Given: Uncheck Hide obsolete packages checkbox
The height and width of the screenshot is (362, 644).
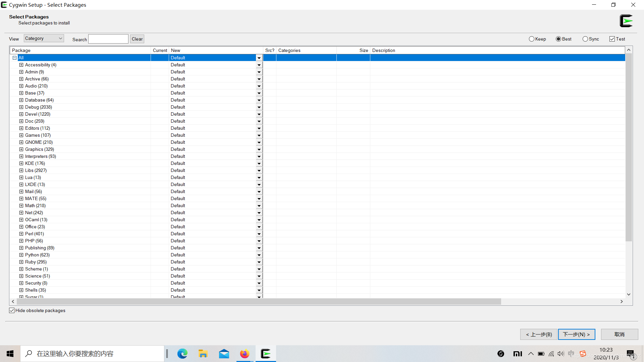Looking at the screenshot, I should [12, 310].
